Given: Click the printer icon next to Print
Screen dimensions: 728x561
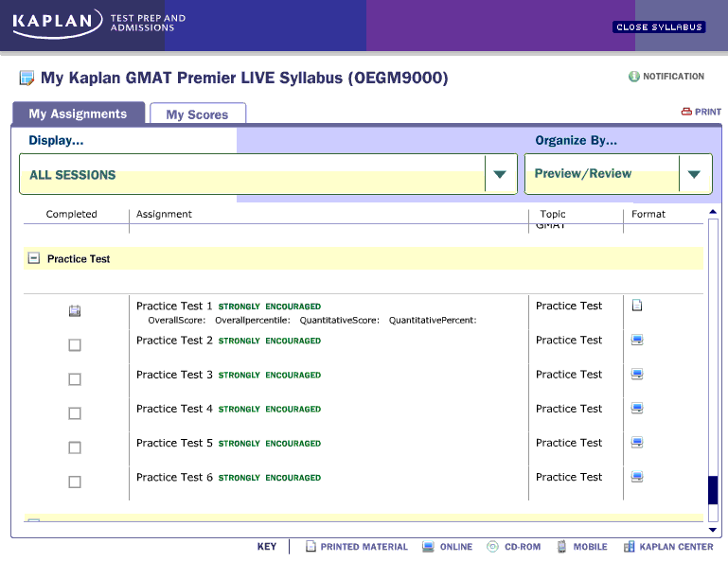Looking at the screenshot, I should point(686,112).
